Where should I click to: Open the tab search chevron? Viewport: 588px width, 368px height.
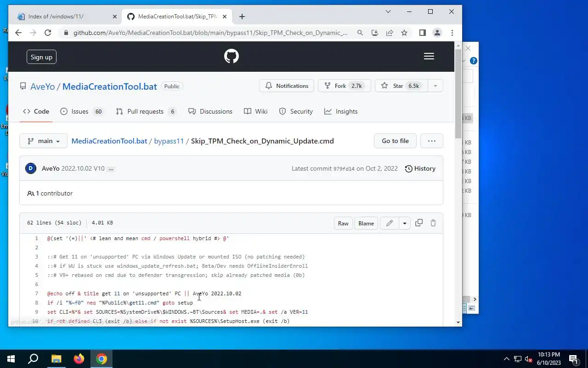point(388,11)
